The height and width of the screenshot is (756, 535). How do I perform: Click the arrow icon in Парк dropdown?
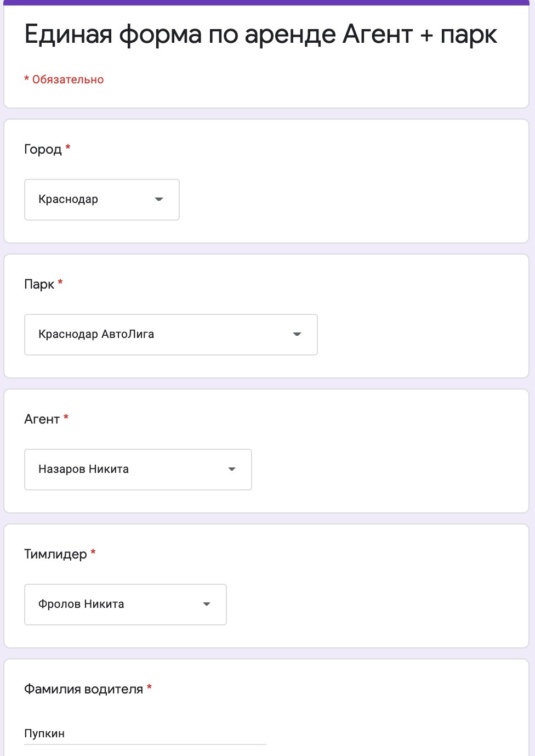pos(297,335)
